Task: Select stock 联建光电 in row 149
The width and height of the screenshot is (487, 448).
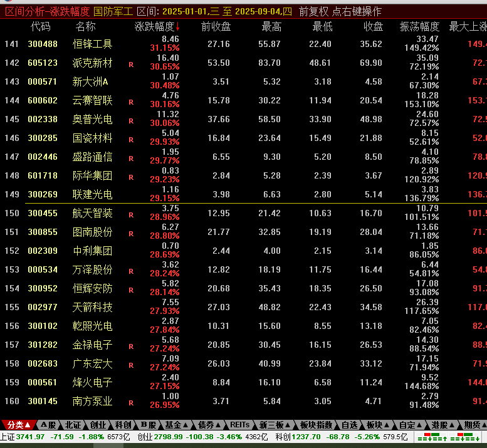Action: point(92,194)
